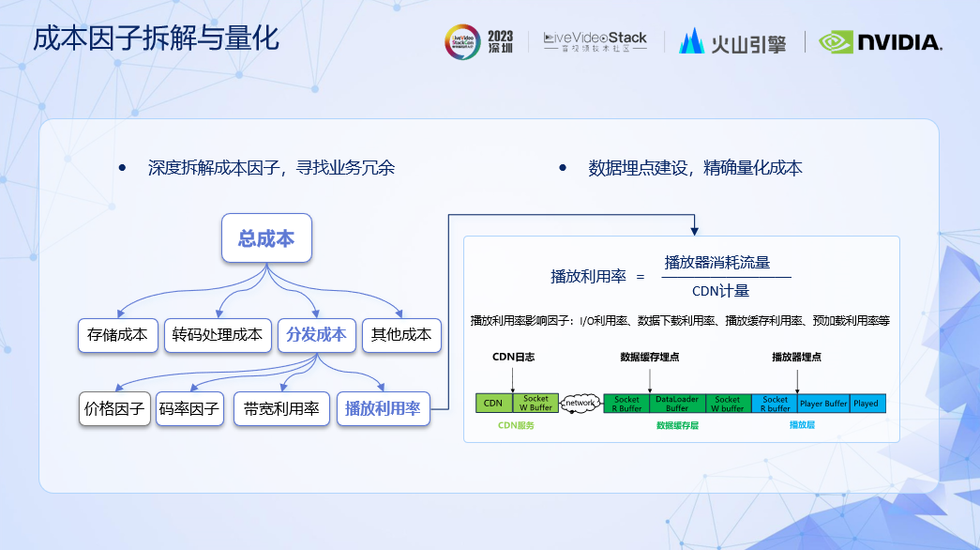Click the arrowhead pointing into formula panel
980x550 pixels.
click(x=694, y=230)
